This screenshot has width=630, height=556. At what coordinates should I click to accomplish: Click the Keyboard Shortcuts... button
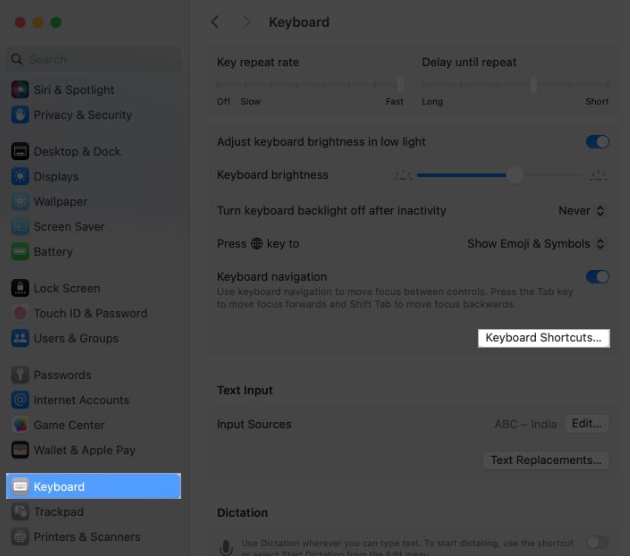coord(543,338)
